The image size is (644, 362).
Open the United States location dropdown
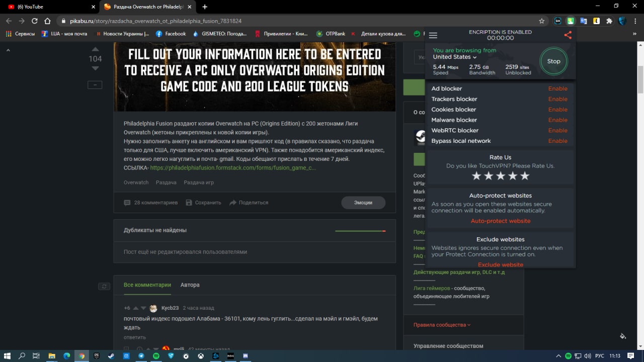click(x=454, y=57)
